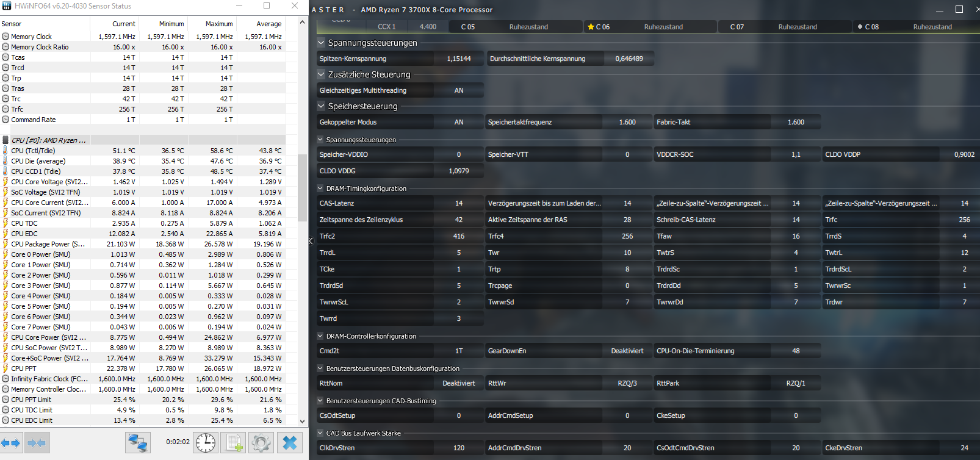Screen dimensions: 980x460
Task: Click the VDDCR-SOC value field
Action: click(x=796, y=154)
